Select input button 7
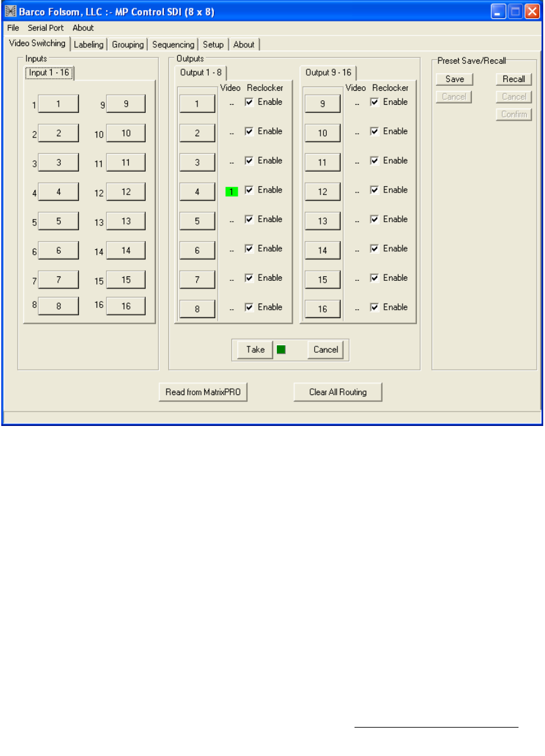 click(58, 280)
